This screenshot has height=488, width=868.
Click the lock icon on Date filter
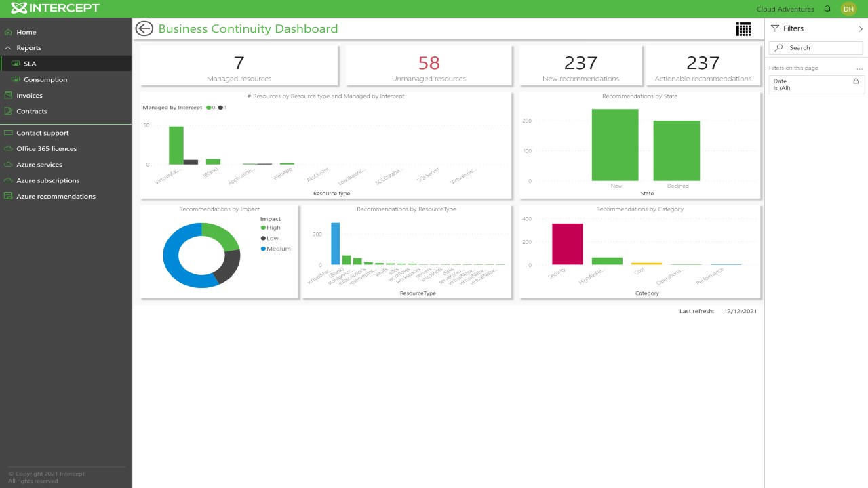[856, 81]
